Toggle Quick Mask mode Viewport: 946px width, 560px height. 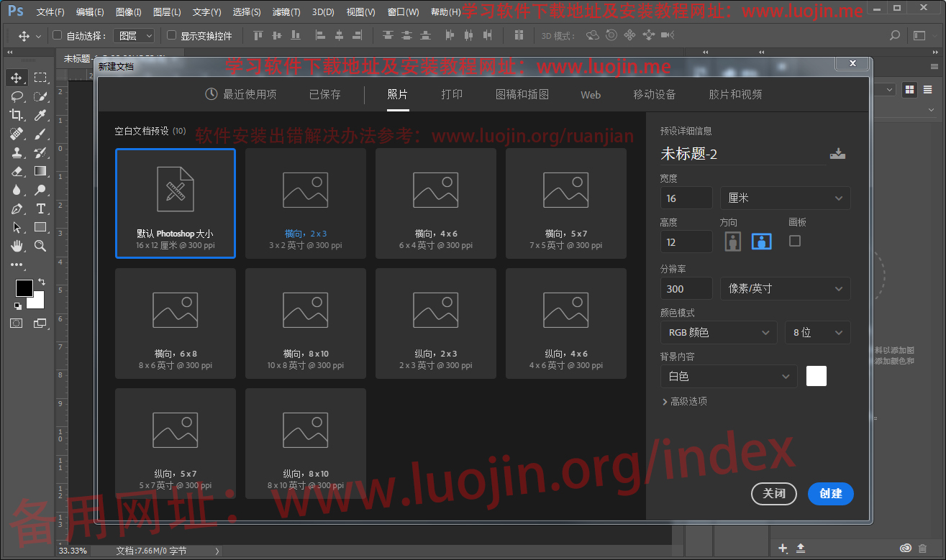pos(17,323)
